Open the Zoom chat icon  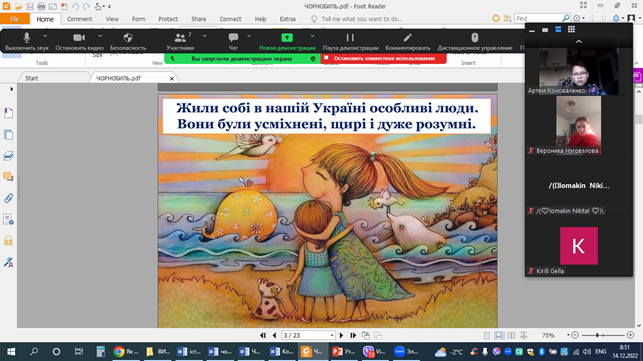(233, 38)
